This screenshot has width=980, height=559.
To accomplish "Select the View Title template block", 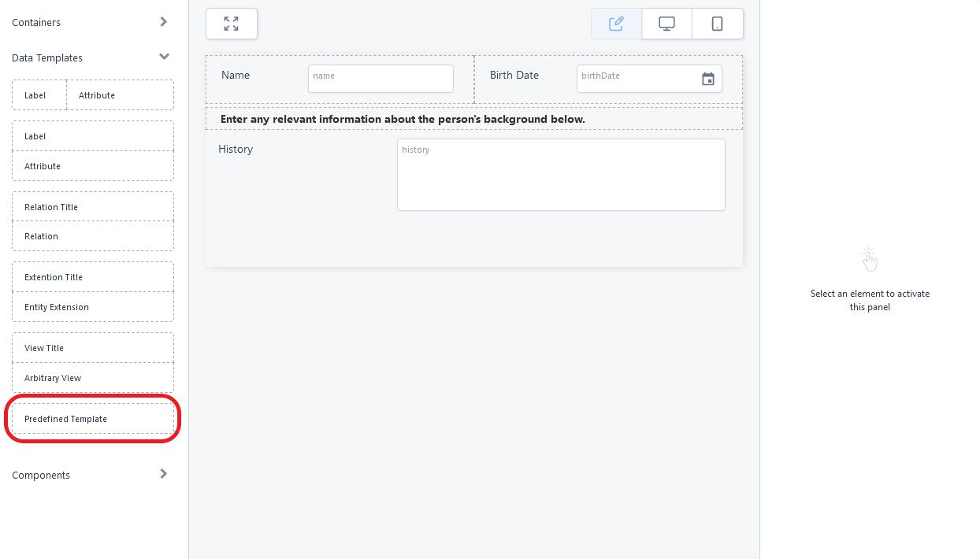I will pos(93,348).
